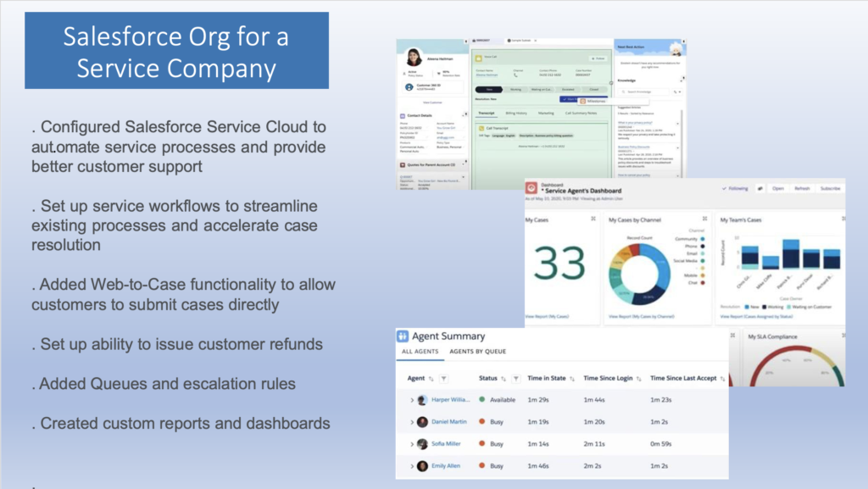Click the Status column filter icon
Image resolution: width=868 pixels, height=489 pixels.
pyautogui.click(x=515, y=379)
